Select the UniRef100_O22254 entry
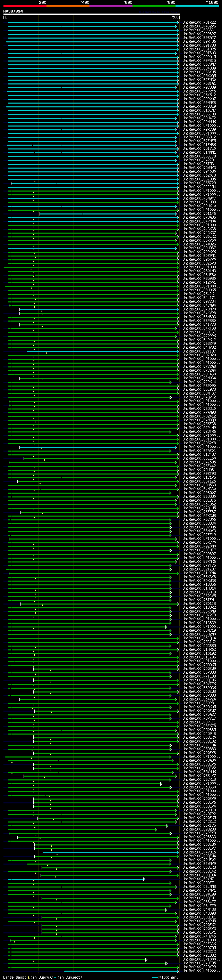222x980 pixels. (199, 187)
